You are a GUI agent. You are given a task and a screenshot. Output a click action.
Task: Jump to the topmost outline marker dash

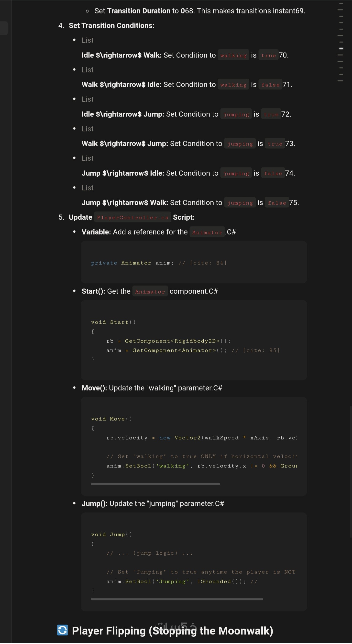click(x=341, y=3)
